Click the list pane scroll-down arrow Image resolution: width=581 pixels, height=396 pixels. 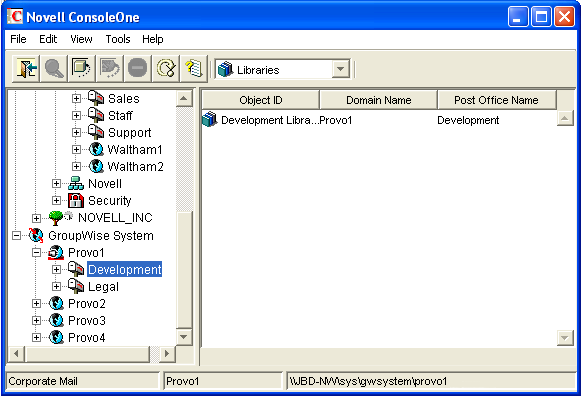565,337
